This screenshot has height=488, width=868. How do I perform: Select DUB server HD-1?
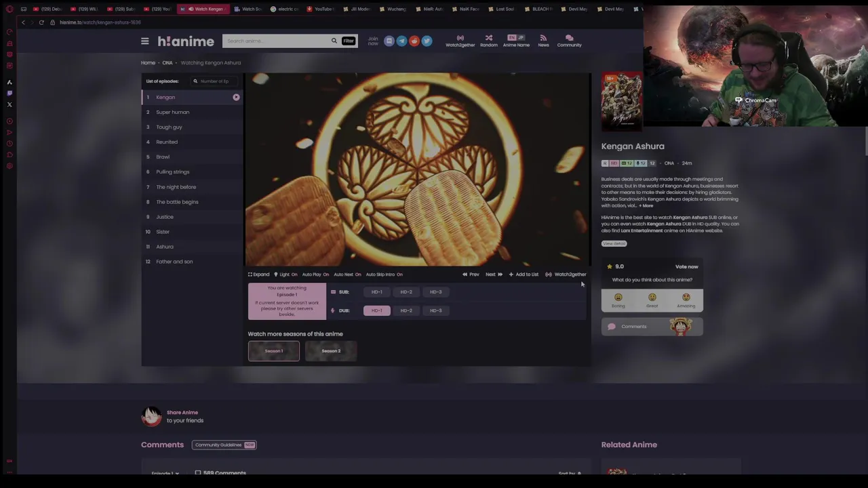click(376, 310)
